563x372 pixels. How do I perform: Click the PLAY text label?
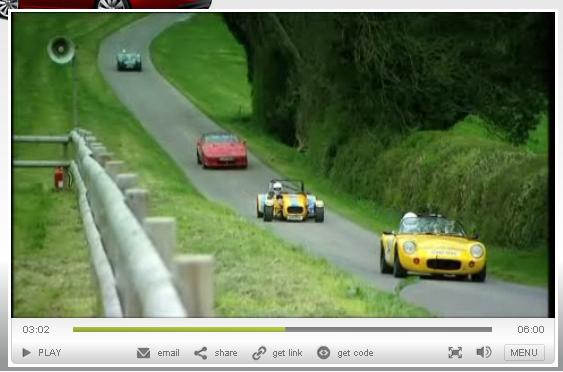click(x=50, y=353)
